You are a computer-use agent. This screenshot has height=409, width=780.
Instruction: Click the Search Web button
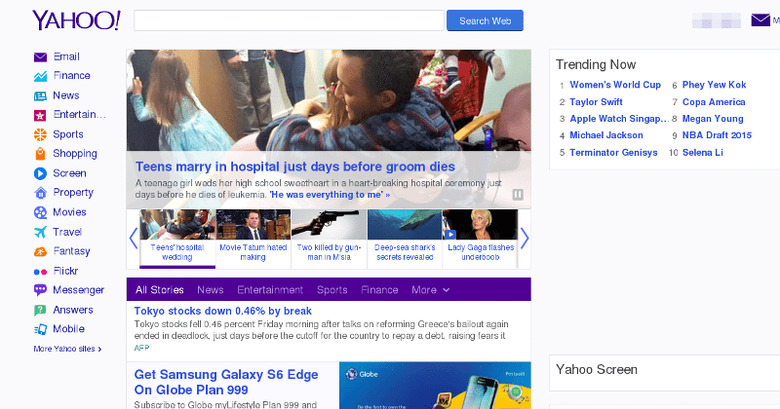click(x=485, y=21)
